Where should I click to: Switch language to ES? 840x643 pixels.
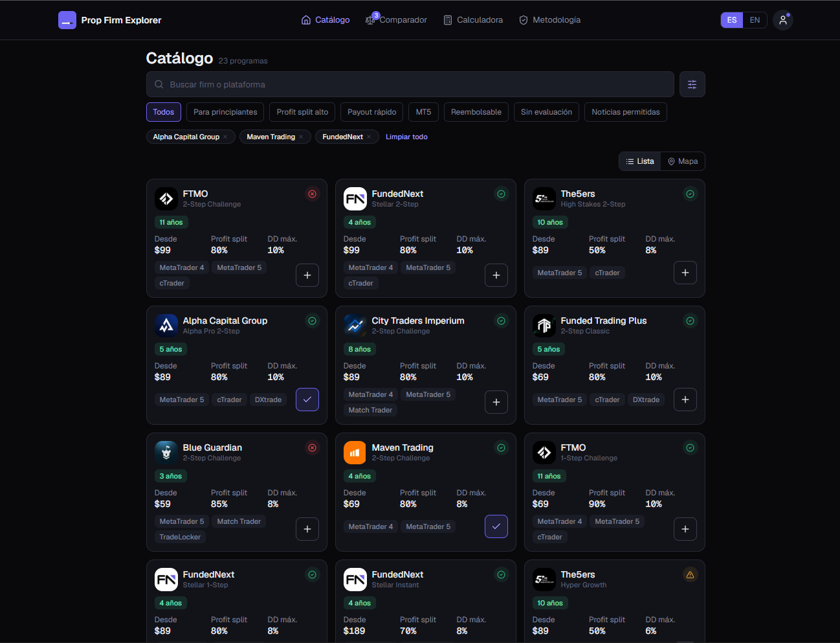click(x=732, y=20)
